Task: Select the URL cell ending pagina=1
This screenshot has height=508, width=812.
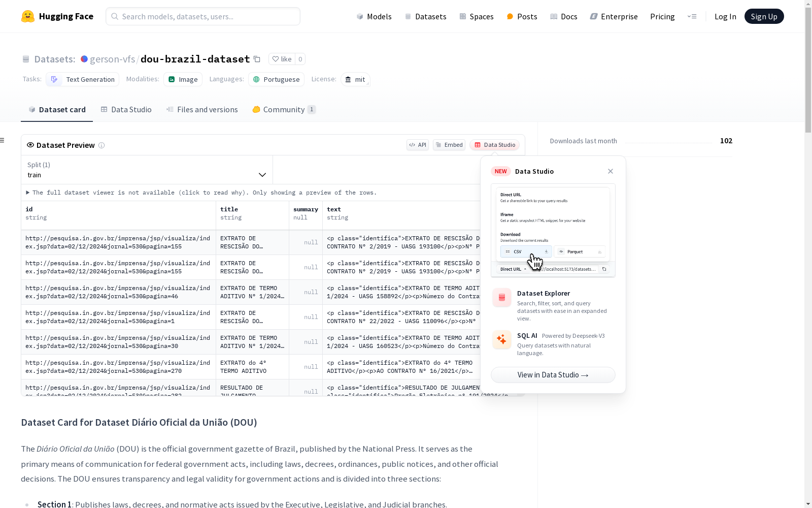Action: coord(118,317)
